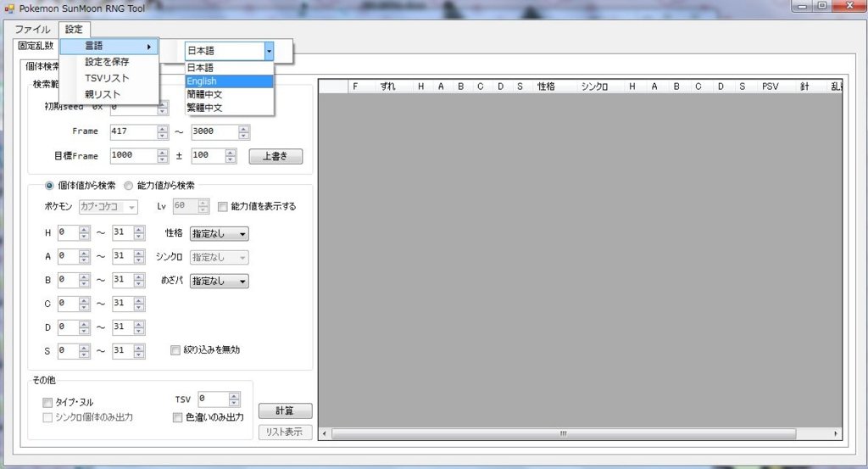Viewport: 868px width, 469px height.
Task: Click stepper of Frame start 417
Action: [x=162, y=131]
